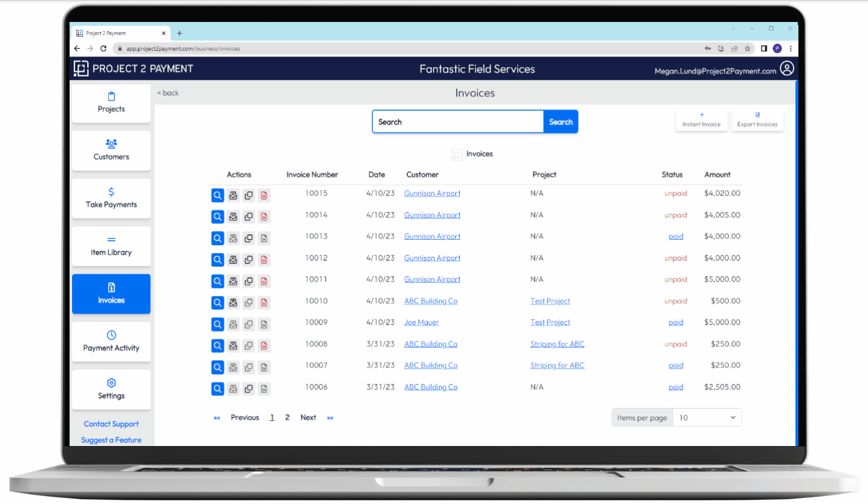Open Projects in the sidebar
Screen dimensions: 868x504
tap(111, 103)
